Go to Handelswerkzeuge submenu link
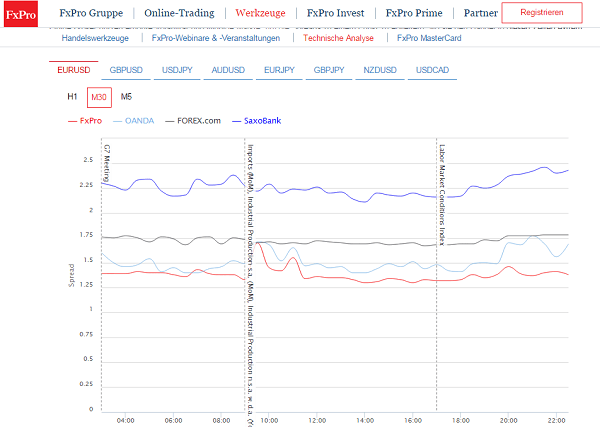 click(95, 38)
